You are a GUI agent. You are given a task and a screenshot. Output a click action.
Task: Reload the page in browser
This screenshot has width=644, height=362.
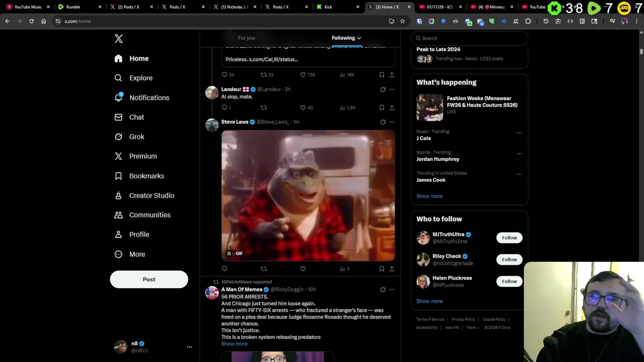click(31, 21)
